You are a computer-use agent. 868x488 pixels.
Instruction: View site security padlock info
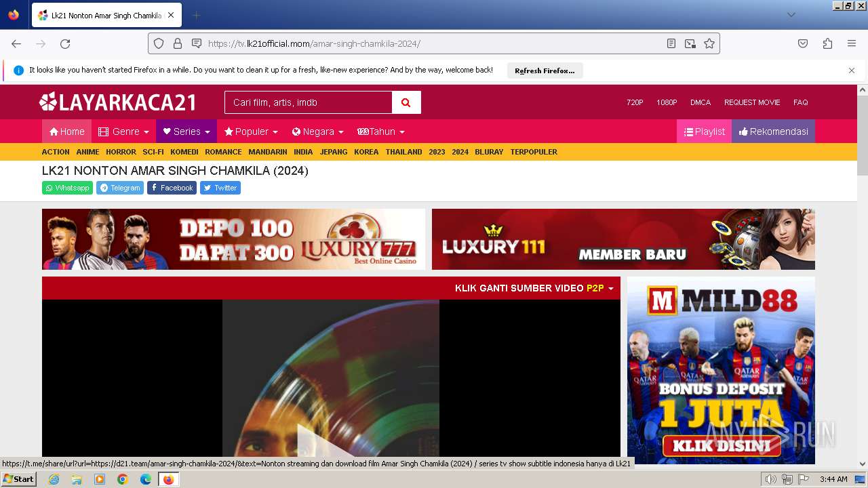[x=178, y=43]
